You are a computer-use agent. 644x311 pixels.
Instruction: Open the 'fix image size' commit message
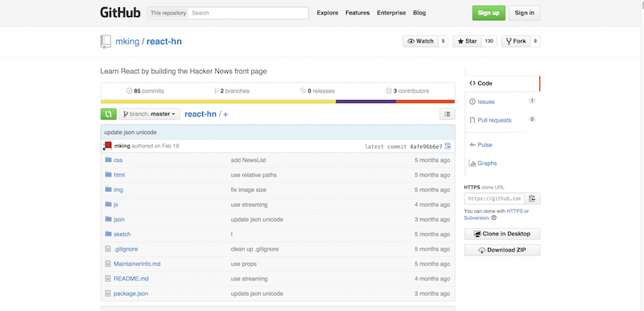(x=249, y=189)
